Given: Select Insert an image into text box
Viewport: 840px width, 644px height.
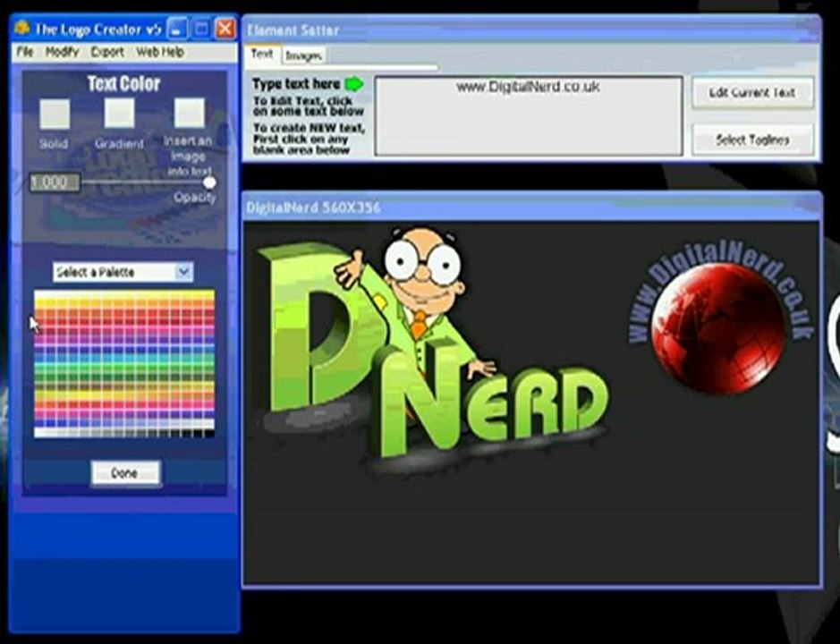Looking at the screenshot, I should [x=189, y=113].
